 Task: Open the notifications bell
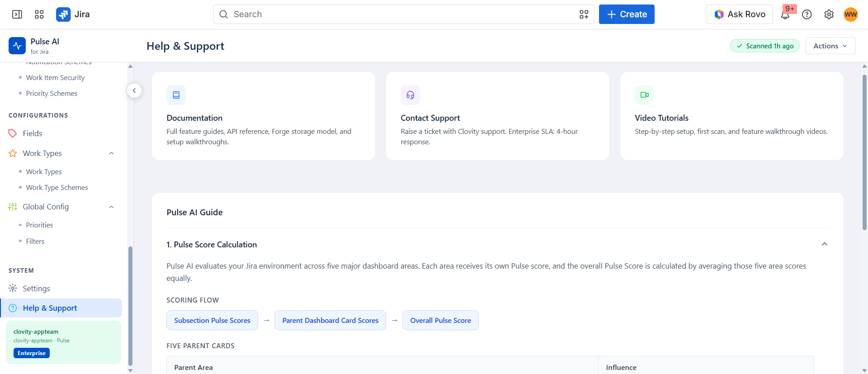[785, 14]
